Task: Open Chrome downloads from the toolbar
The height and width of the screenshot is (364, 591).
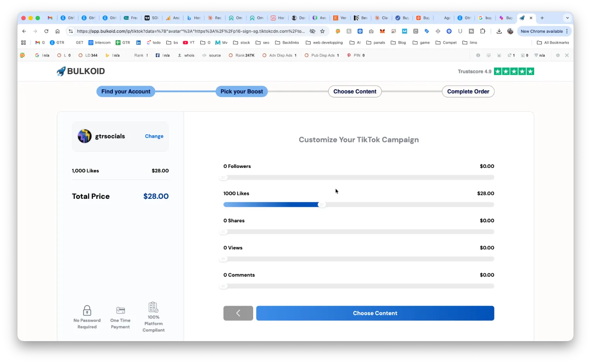Action: 499,31
